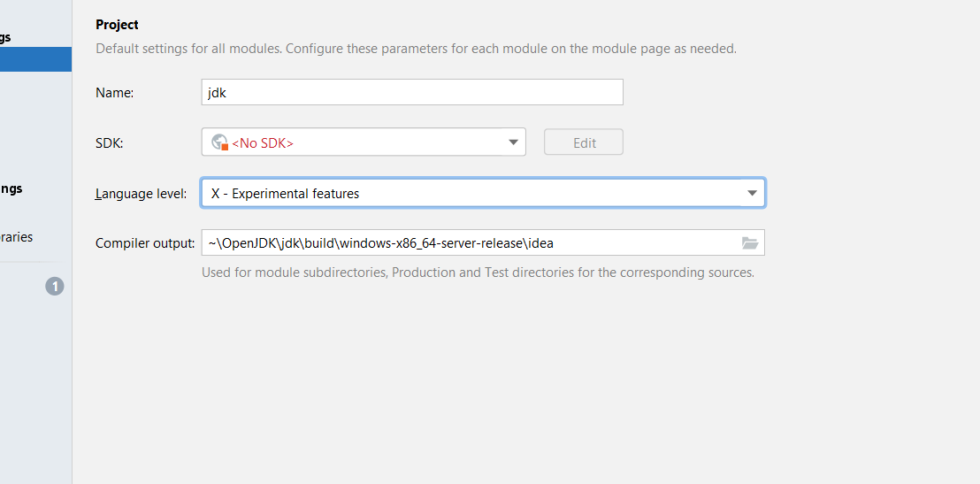Click the 'Language level:' label
The width and height of the screenshot is (980, 484).
(141, 193)
